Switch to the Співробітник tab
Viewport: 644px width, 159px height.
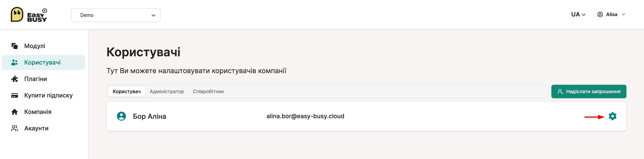point(208,92)
